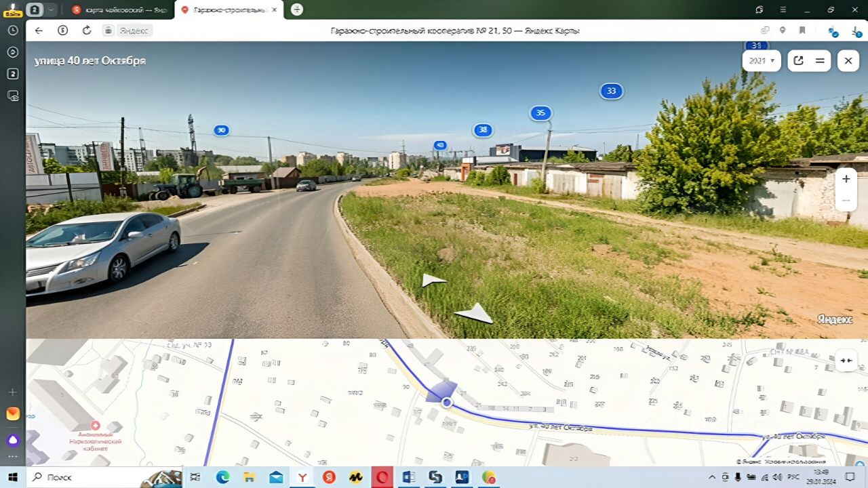Open the year 2021 panorama dropdown
Image resolution: width=868 pixels, height=488 pixels.
pyautogui.click(x=762, y=60)
